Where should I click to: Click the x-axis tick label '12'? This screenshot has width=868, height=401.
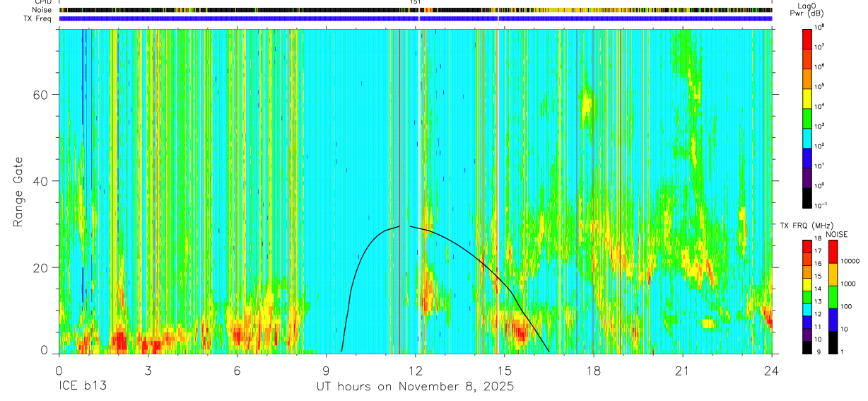pyautogui.click(x=416, y=371)
